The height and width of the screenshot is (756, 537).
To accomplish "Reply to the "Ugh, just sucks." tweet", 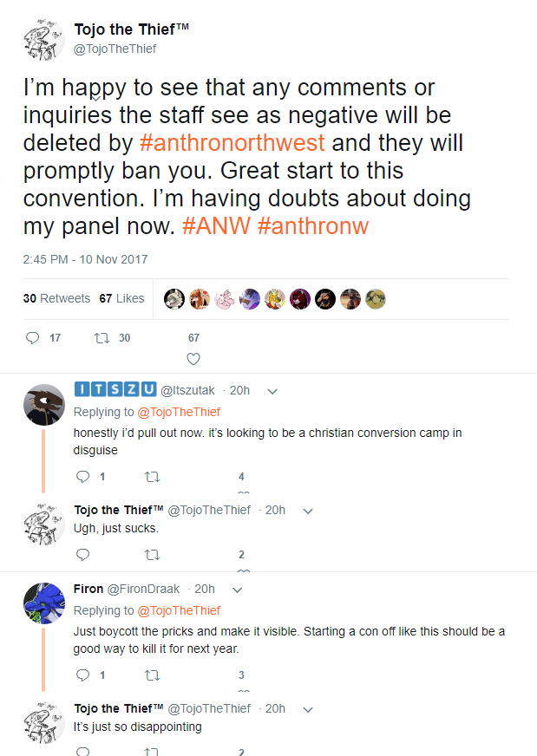I will pos(83,554).
